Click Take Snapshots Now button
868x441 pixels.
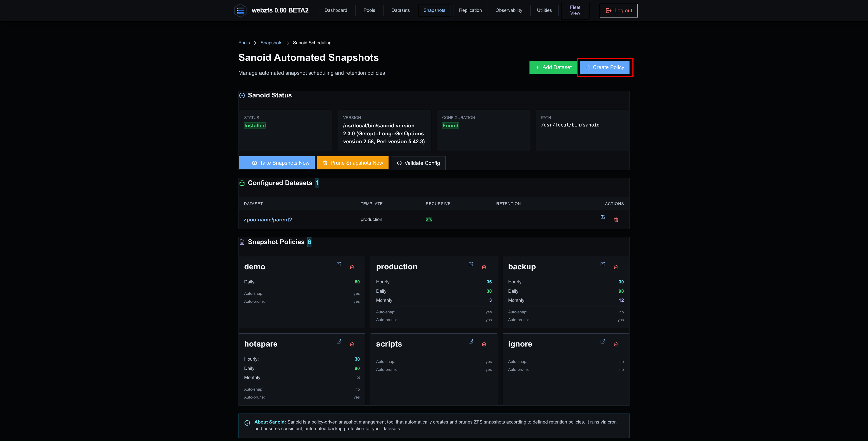(x=276, y=163)
